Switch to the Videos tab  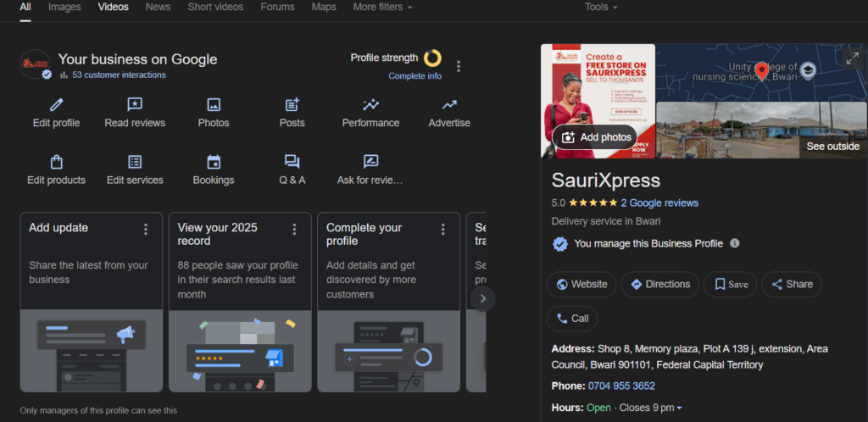(x=113, y=7)
